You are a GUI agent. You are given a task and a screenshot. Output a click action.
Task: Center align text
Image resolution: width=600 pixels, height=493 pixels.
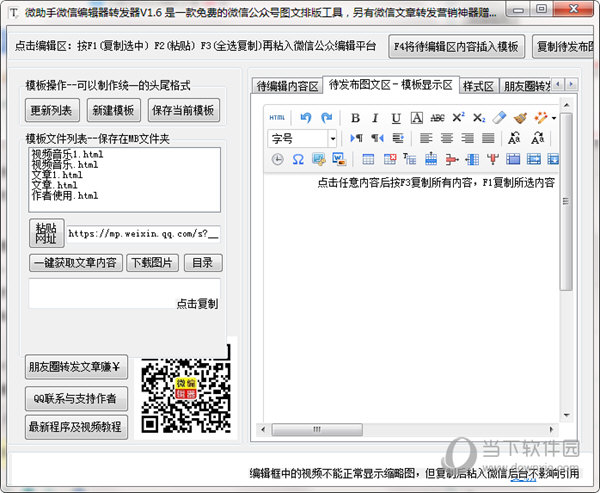point(447,138)
